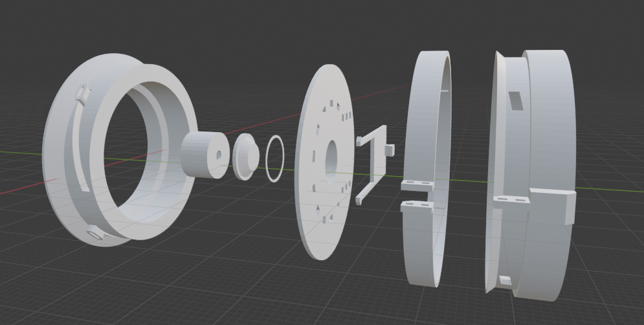Screen dimensions: 644x325
Task: Click the dark rectangular window on rear housing
Action: [x=516, y=101]
